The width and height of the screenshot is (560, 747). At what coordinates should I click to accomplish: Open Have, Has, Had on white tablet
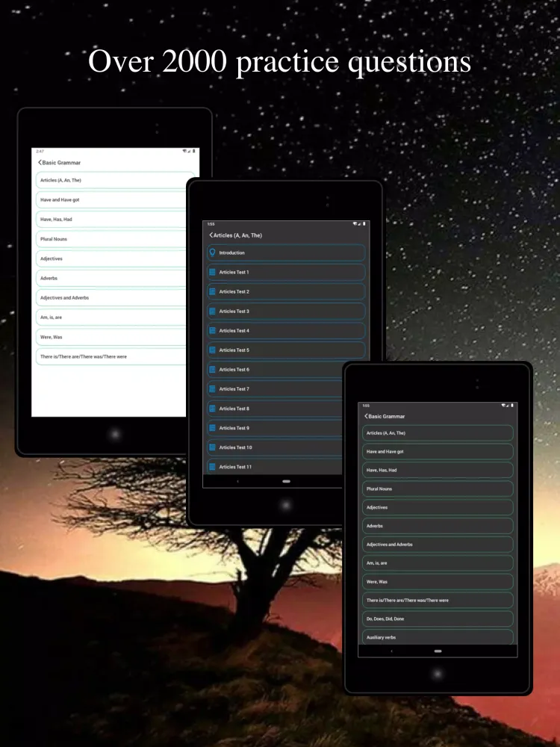(111, 219)
